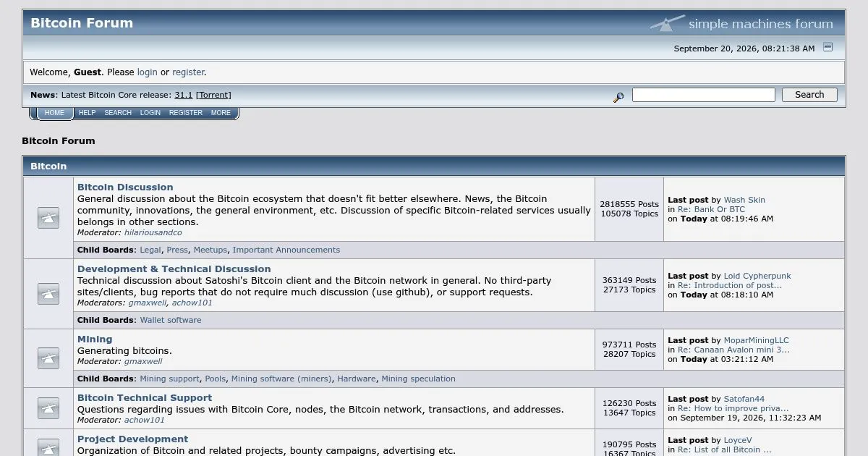The width and height of the screenshot is (868, 456).
Task: View achow101 profile under Development board
Action: (x=192, y=303)
